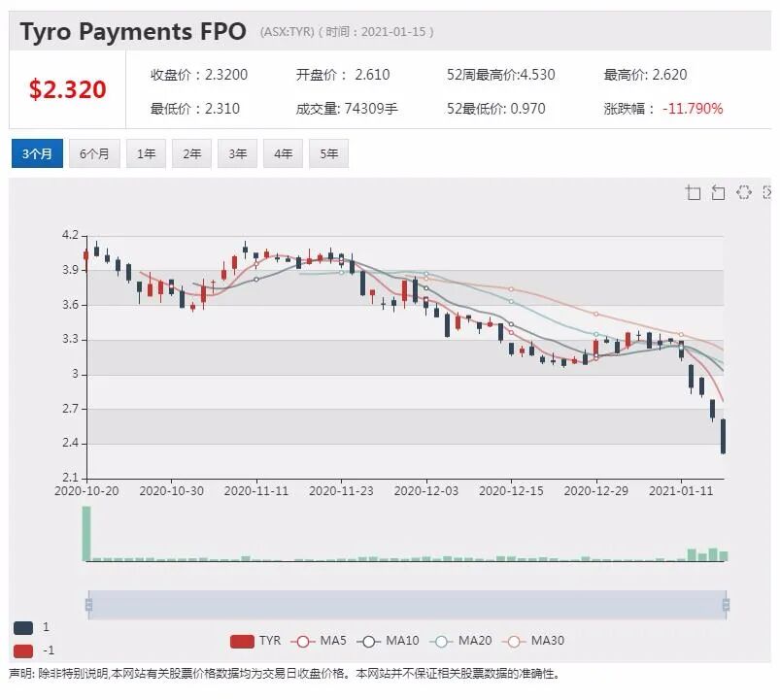780x700 pixels.
Task: Click the 成交量: 74309手 value
Action: tap(347, 109)
